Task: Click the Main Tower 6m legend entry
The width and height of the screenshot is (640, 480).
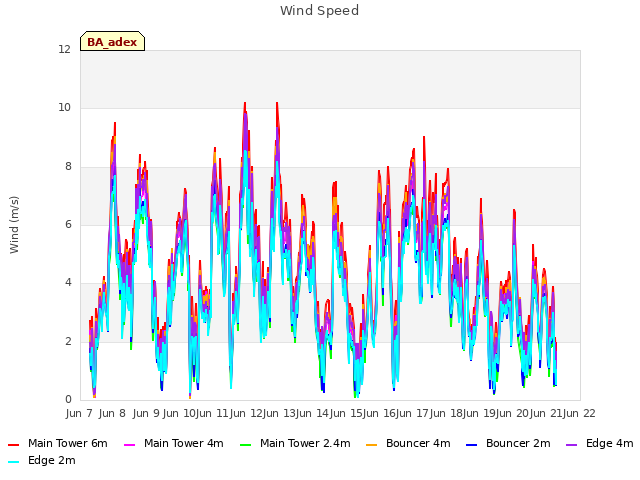Action: coord(58,443)
